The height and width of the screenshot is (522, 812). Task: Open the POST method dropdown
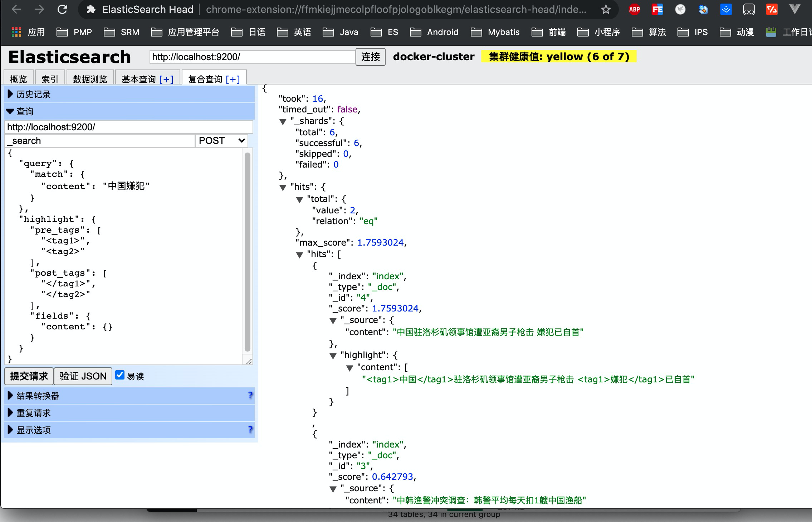point(221,141)
